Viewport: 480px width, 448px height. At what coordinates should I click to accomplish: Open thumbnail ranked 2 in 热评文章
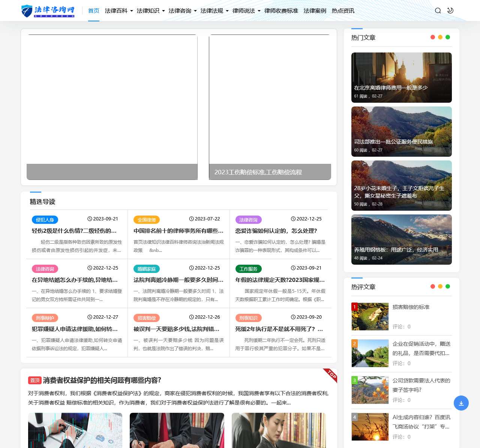click(370, 353)
